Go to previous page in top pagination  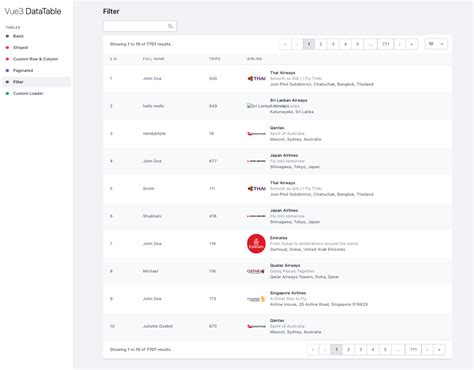pos(297,44)
